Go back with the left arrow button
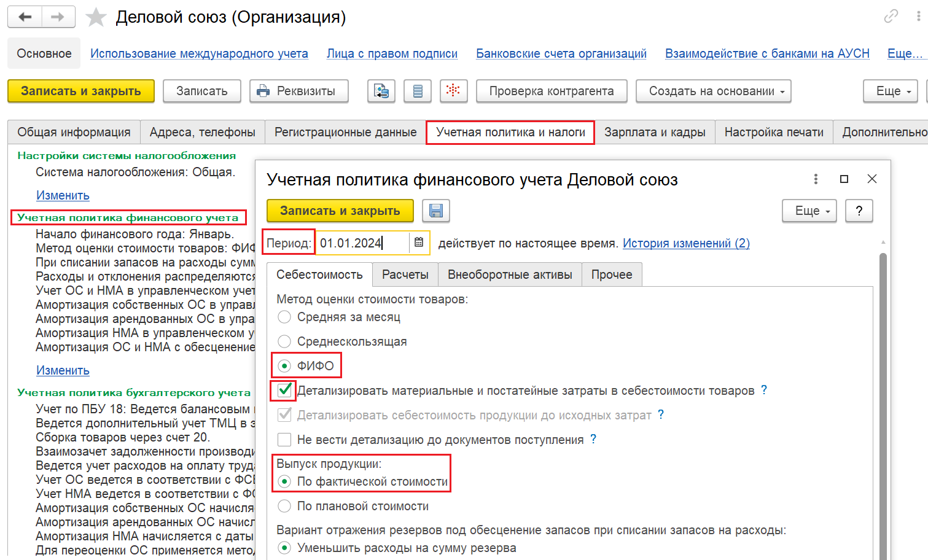The height and width of the screenshot is (560, 928). tap(25, 17)
